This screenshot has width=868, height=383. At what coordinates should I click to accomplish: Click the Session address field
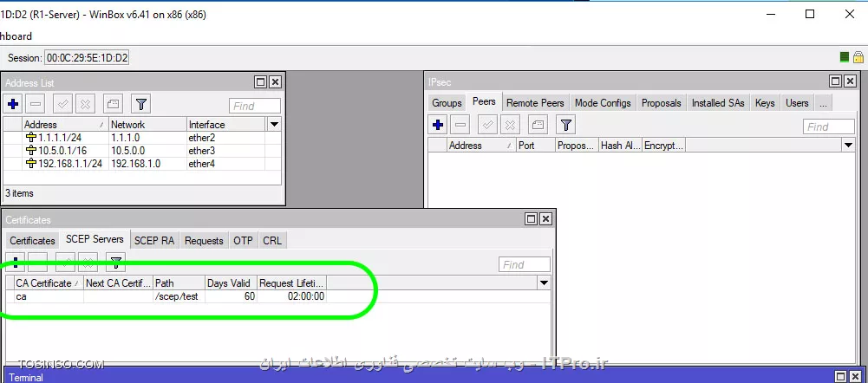[x=87, y=57]
